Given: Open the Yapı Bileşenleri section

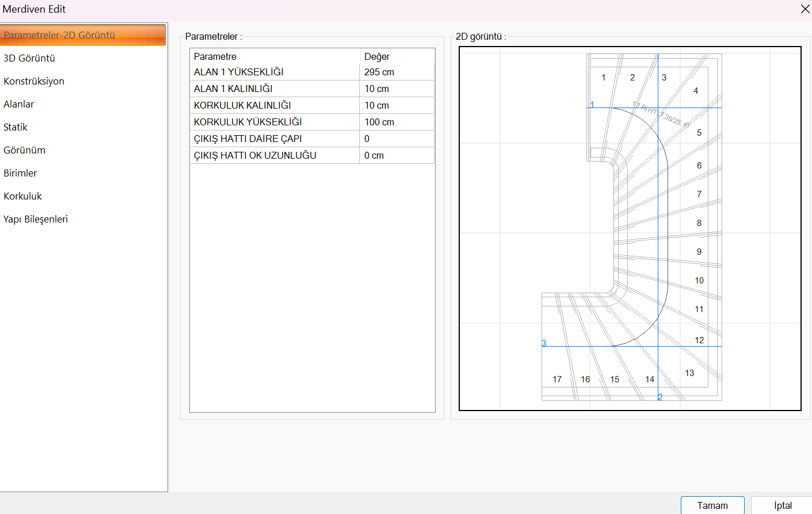Looking at the screenshot, I should 36,219.
